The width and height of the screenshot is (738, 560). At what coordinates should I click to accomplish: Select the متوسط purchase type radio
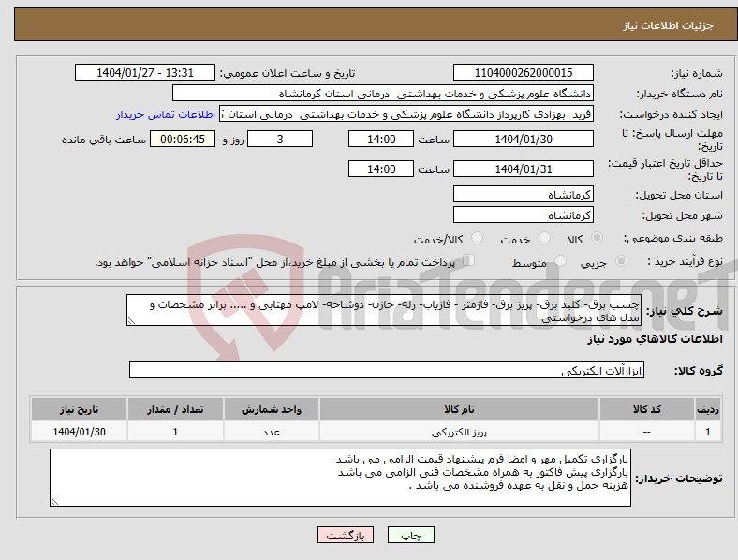(x=560, y=261)
